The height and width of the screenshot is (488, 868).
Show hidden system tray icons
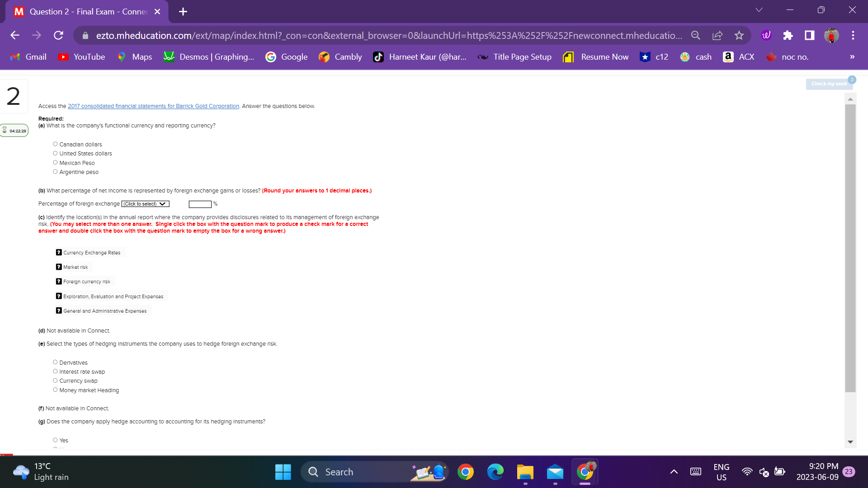coord(674,472)
